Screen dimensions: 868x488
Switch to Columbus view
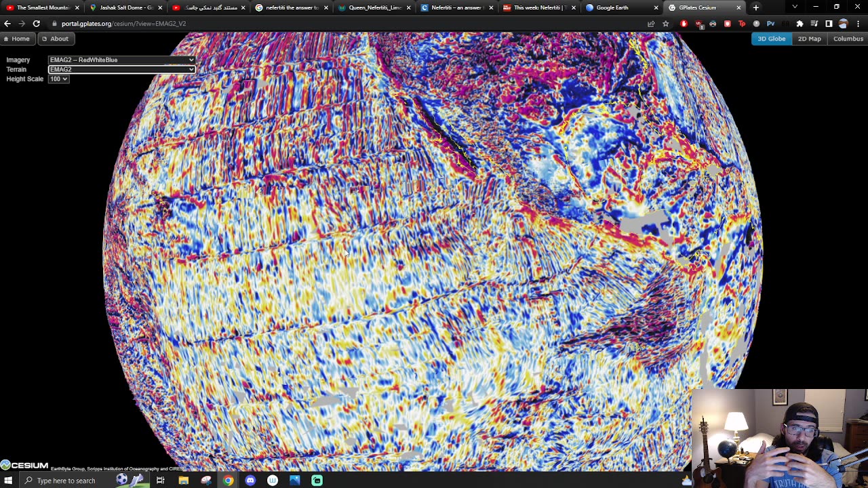(848, 39)
